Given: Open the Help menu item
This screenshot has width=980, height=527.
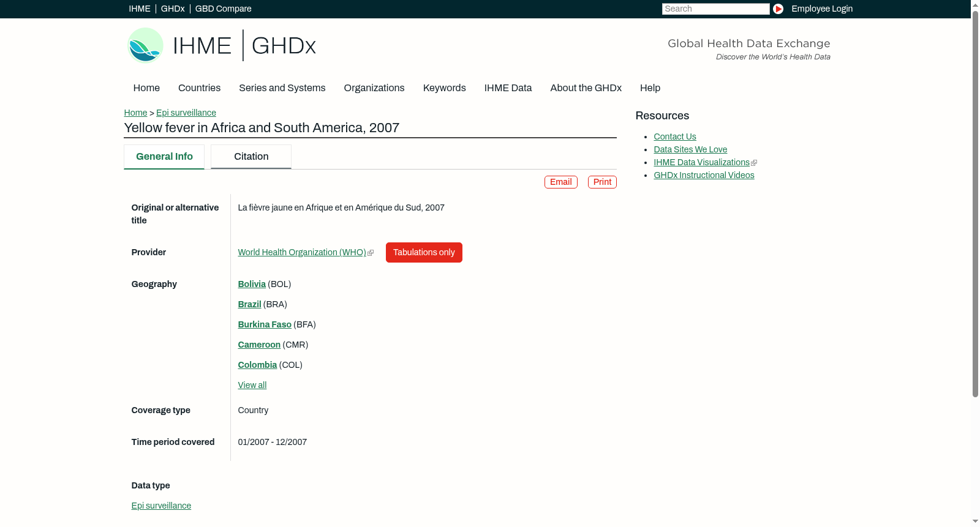Looking at the screenshot, I should tap(650, 88).
